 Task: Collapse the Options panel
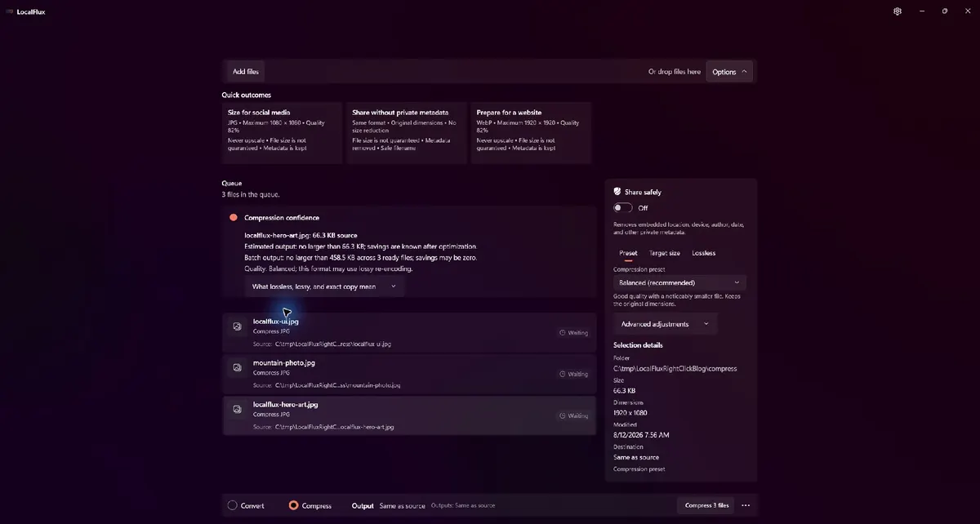[729, 72]
